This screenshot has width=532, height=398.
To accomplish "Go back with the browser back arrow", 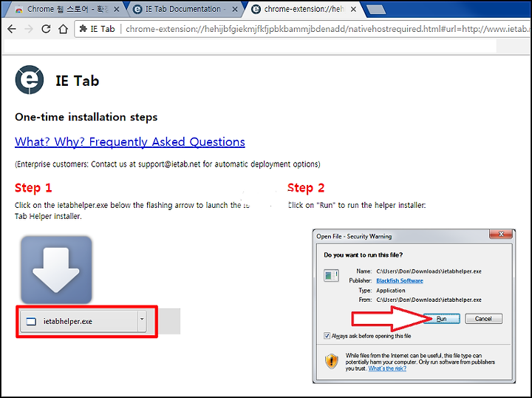I will point(12,29).
